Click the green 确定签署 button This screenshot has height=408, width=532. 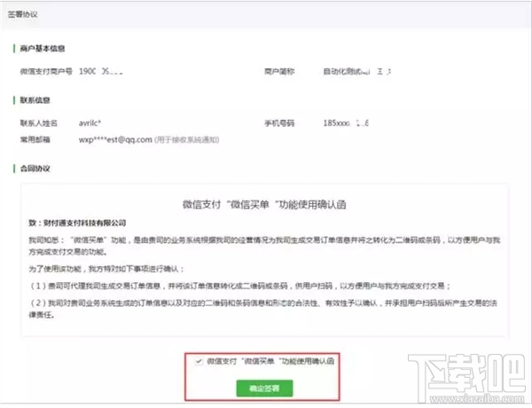click(x=264, y=388)
